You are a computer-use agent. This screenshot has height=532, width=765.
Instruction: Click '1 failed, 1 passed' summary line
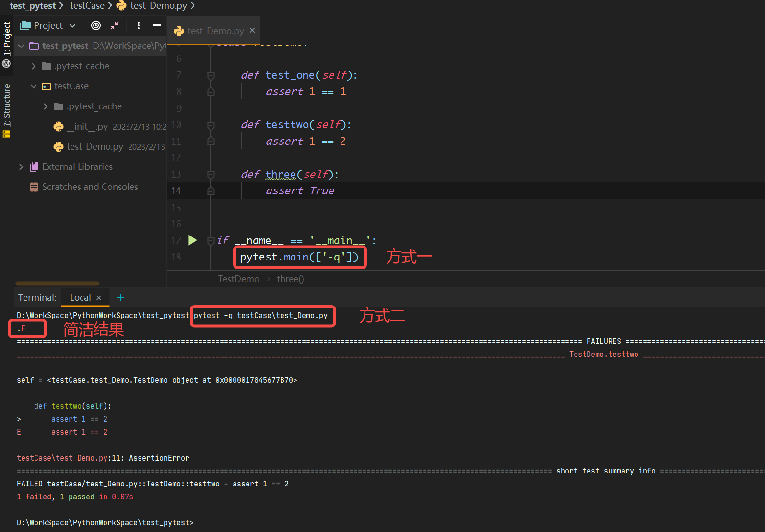click(x=75, y=497)
